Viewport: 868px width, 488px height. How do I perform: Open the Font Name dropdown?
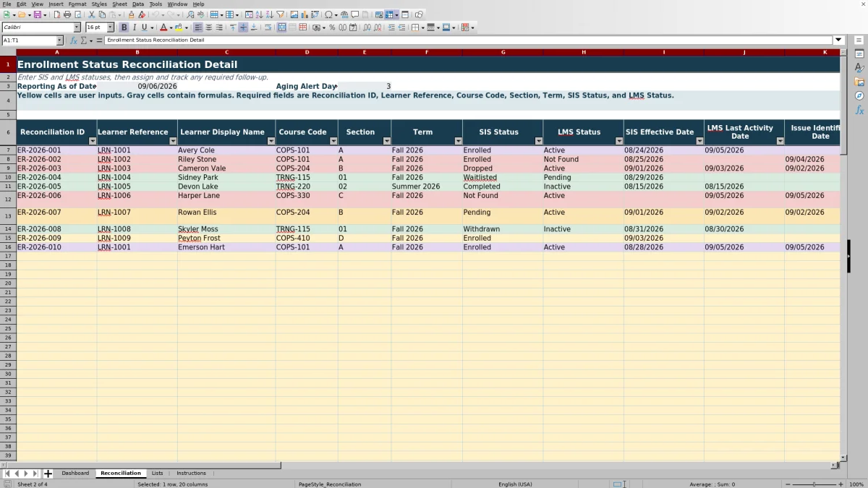click(x=77, y=27)
